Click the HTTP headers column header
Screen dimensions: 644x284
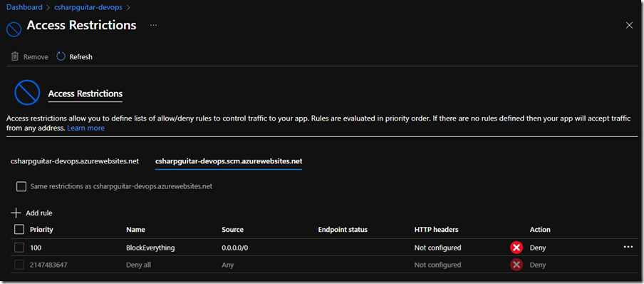tap(436, 229)
